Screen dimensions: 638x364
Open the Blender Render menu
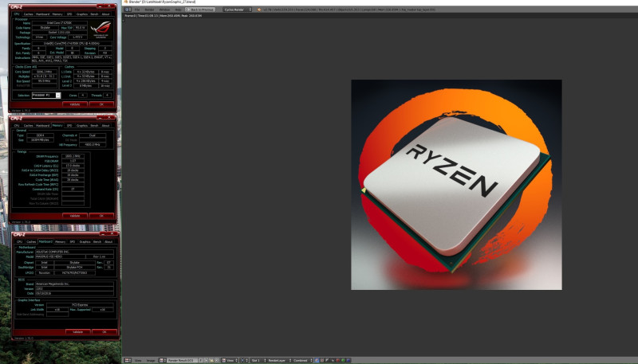(x=149, y=10)
